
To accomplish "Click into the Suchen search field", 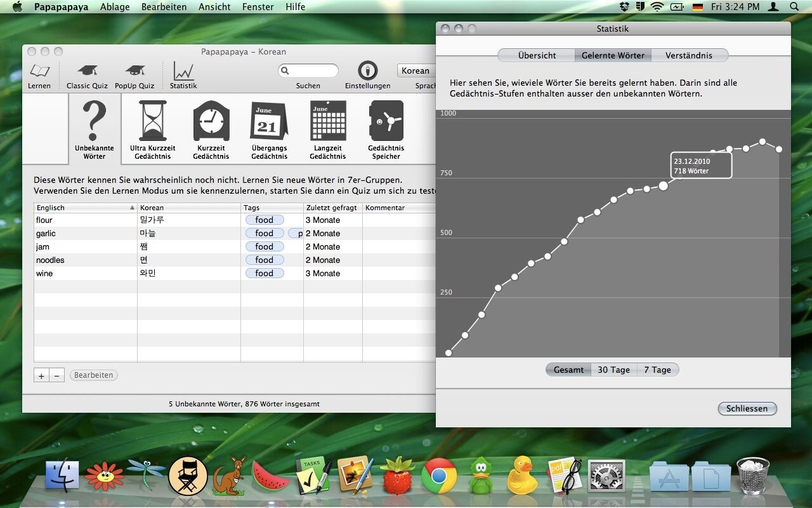I will coord(308,70).
